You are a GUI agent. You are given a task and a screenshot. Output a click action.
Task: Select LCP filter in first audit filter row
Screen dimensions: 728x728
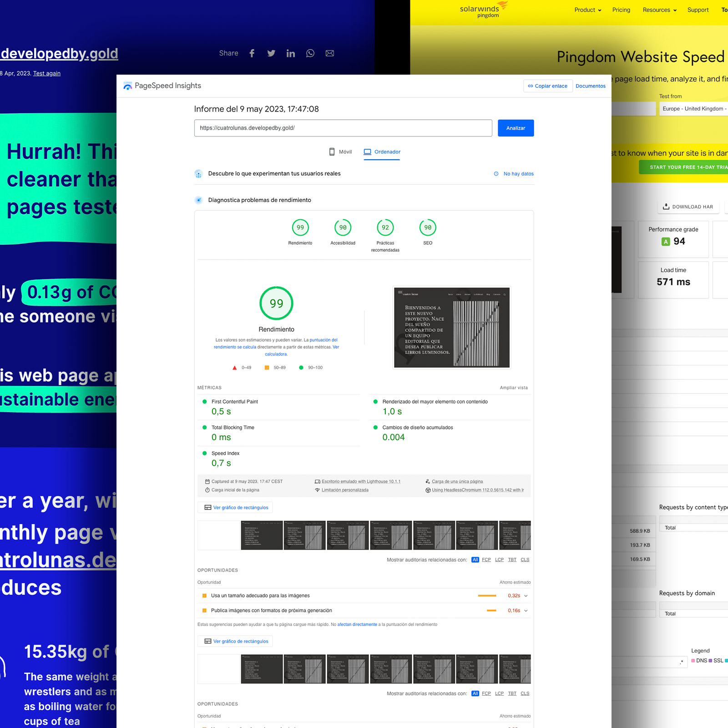coord(499,560)
